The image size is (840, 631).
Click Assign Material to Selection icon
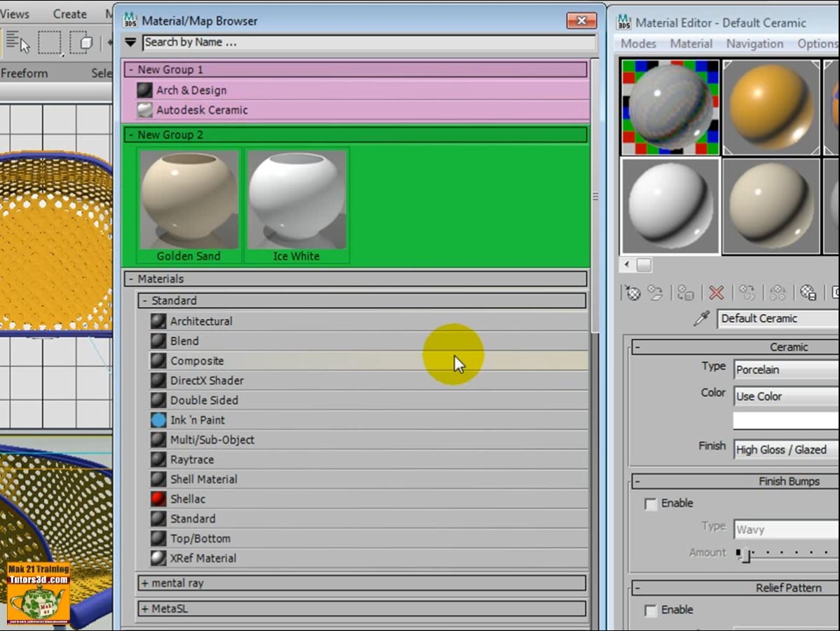pyautogui.click(x=686, y=293)
